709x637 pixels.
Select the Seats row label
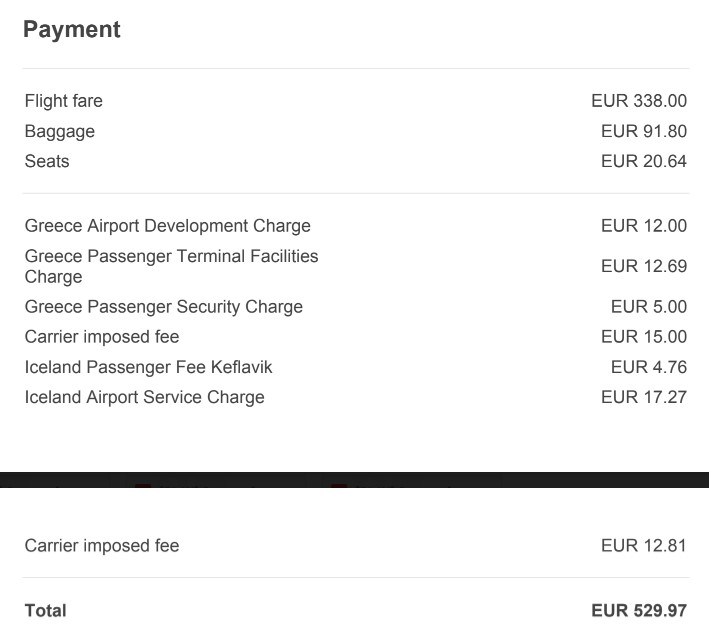(x=47, y=161)
